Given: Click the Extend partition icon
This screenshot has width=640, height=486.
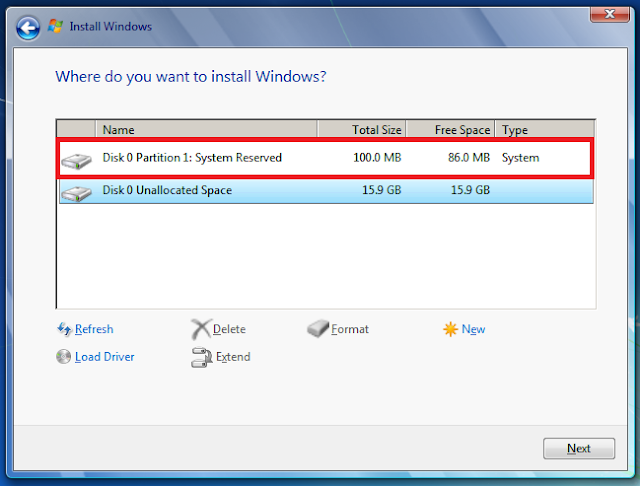Looking at the screenshot, I should pyautogui.click(x=201, y=357).
